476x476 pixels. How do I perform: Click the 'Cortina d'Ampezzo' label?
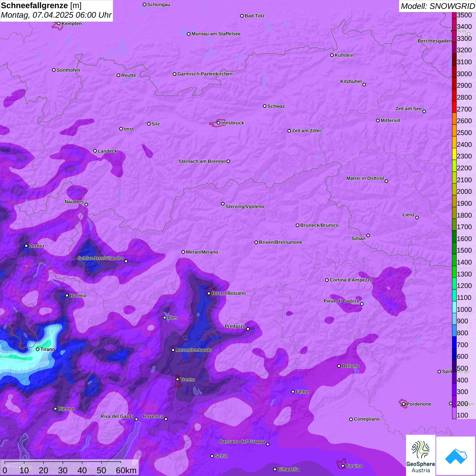click(x=351, y=280)
